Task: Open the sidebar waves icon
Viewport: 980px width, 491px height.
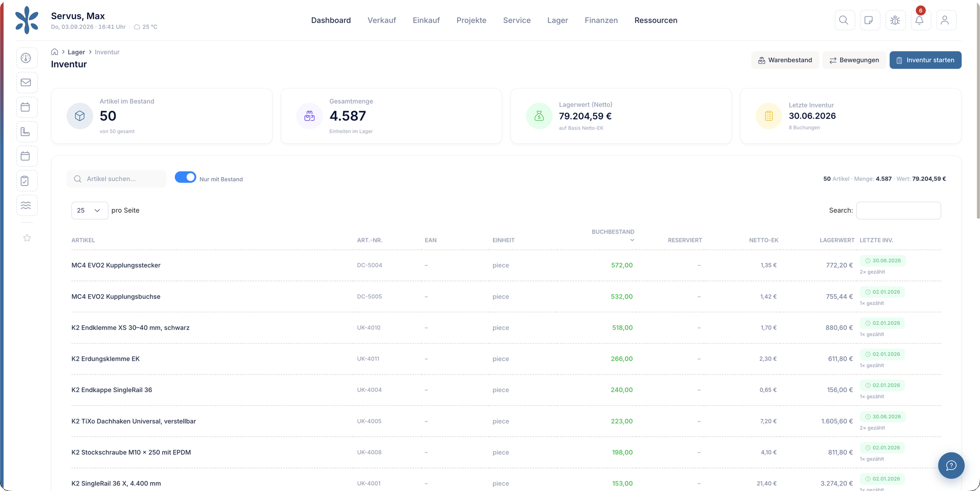Action: tap(26, 205)
